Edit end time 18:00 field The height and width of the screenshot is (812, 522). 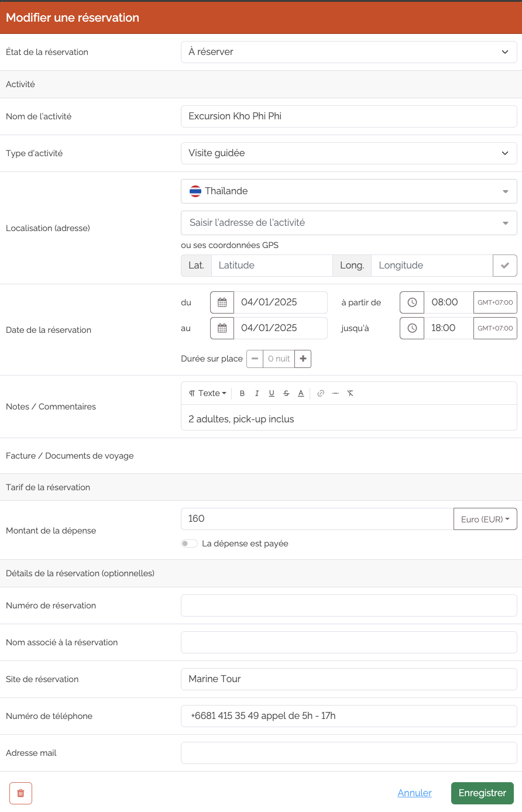pos(449,328)
